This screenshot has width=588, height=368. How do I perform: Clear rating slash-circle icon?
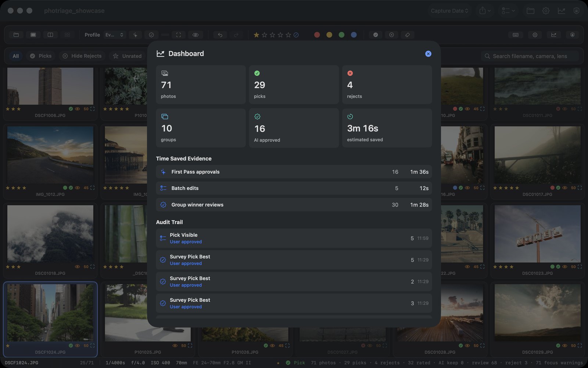296,35
